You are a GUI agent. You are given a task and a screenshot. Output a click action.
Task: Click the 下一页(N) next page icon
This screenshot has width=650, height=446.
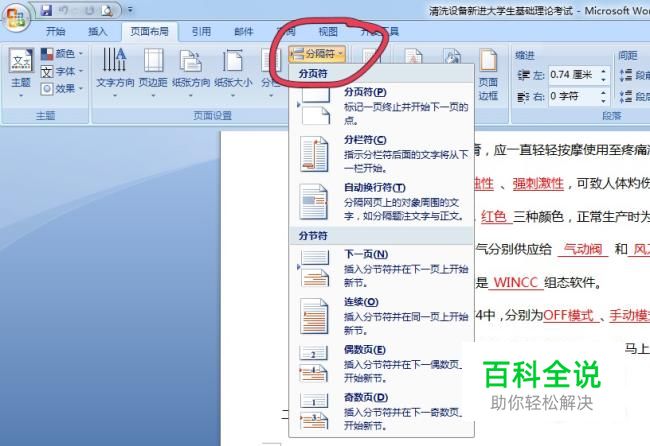(x=314, y=269)
